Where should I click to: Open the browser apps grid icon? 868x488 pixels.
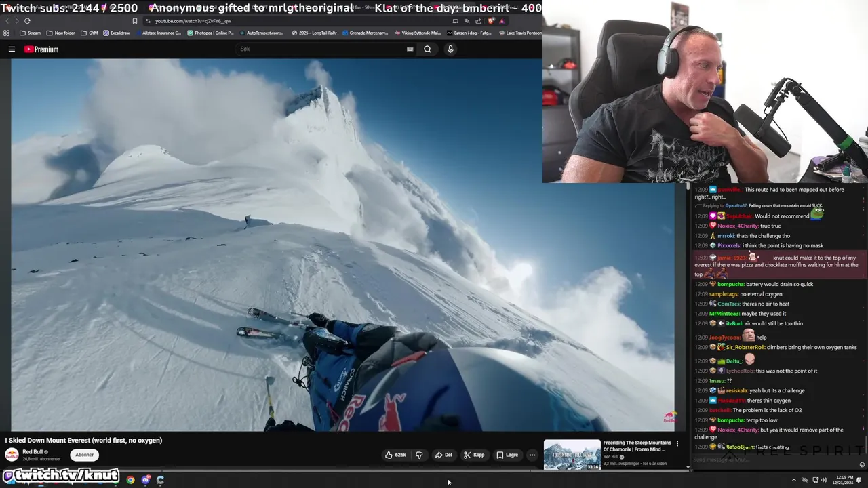7,33
